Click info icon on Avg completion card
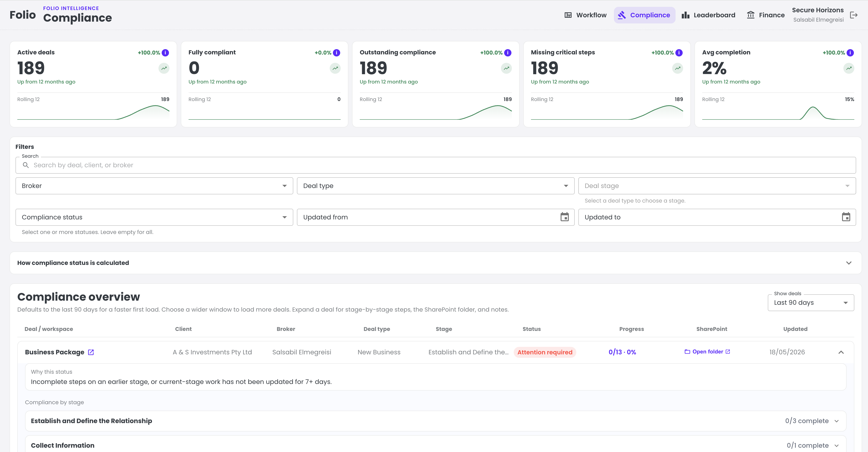 tap(850, 53)
